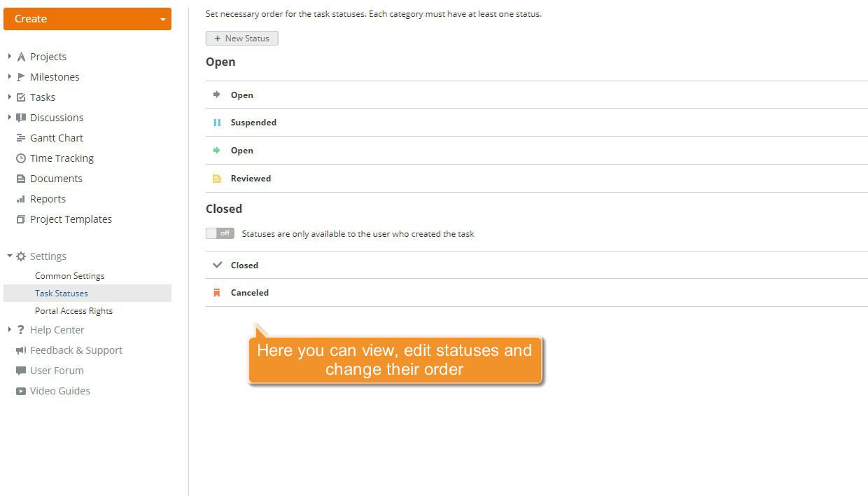Click the Time Tracking clock icon
This screenshot has height=496, width=868.
(20, 158)
